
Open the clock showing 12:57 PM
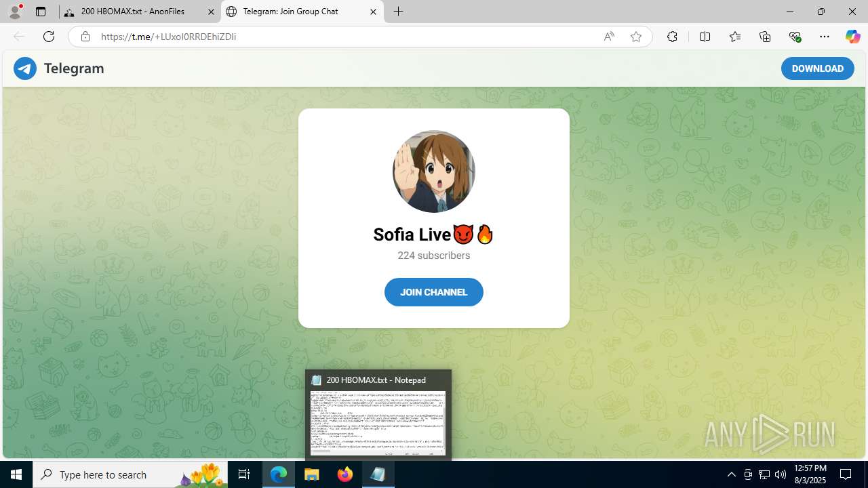point(810,474)
